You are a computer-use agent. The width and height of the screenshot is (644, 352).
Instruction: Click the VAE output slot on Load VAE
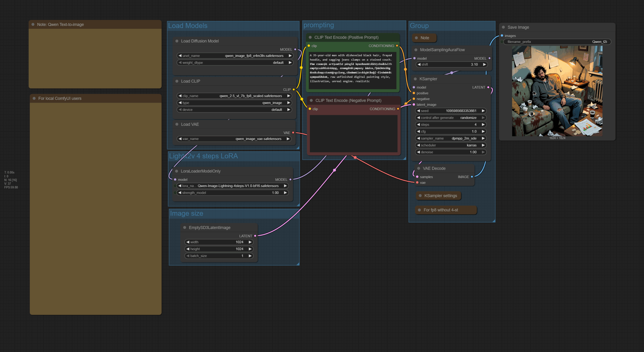coord(293,133)
